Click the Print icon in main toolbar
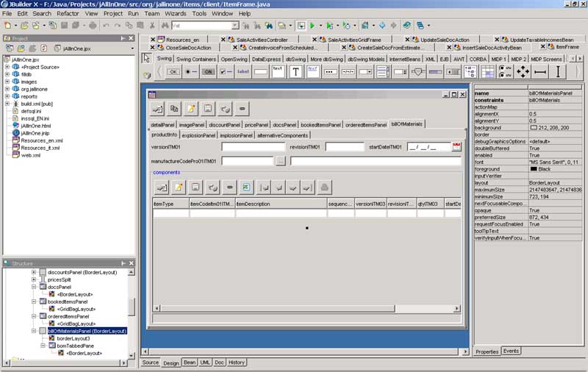588x372 pixels. click(93, 26)
